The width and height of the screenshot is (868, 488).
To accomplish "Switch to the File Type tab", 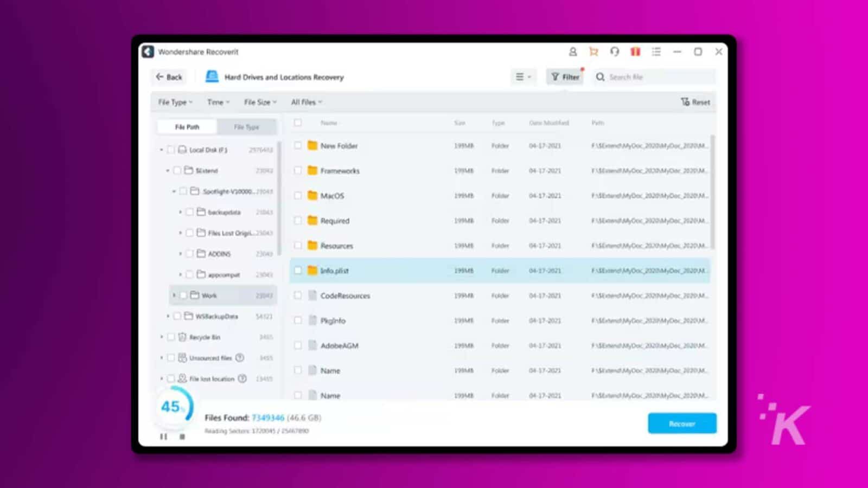I will pos(246,127).
